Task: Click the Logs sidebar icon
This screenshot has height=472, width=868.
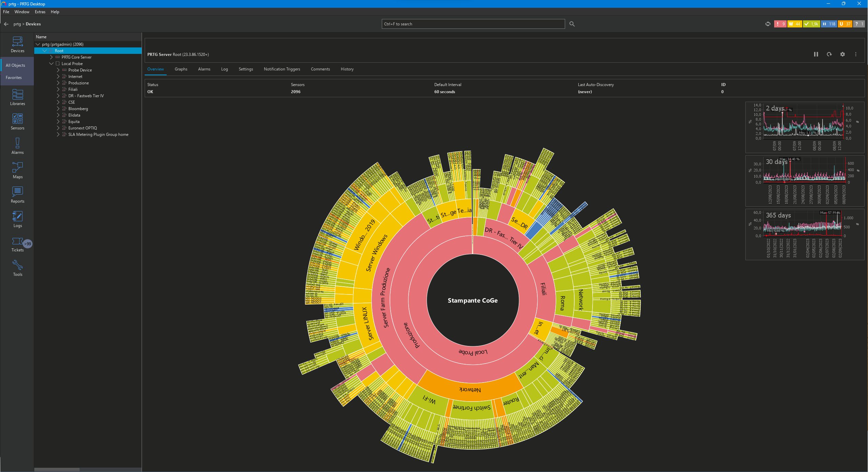Action: pyautogui.click(x=17, y=219)
